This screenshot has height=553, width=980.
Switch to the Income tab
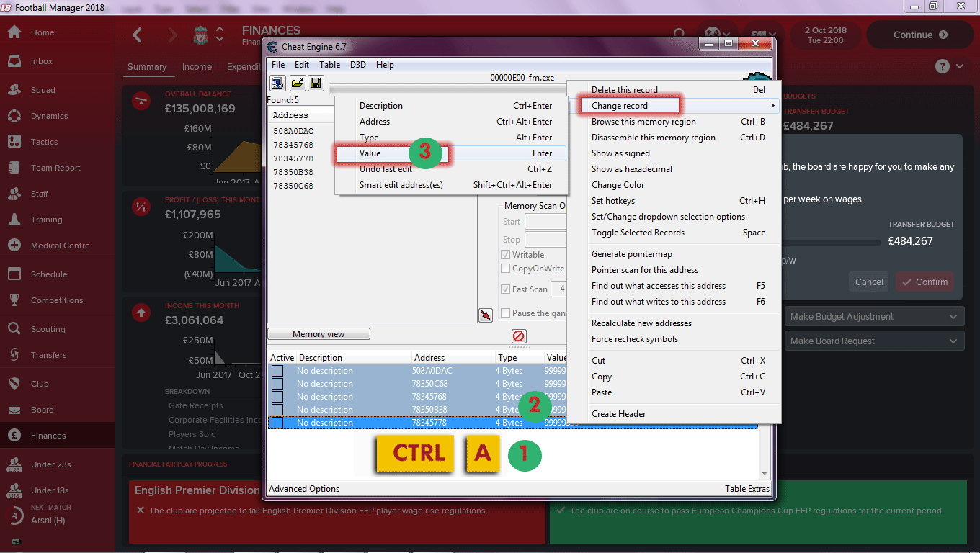coord(197,67)
